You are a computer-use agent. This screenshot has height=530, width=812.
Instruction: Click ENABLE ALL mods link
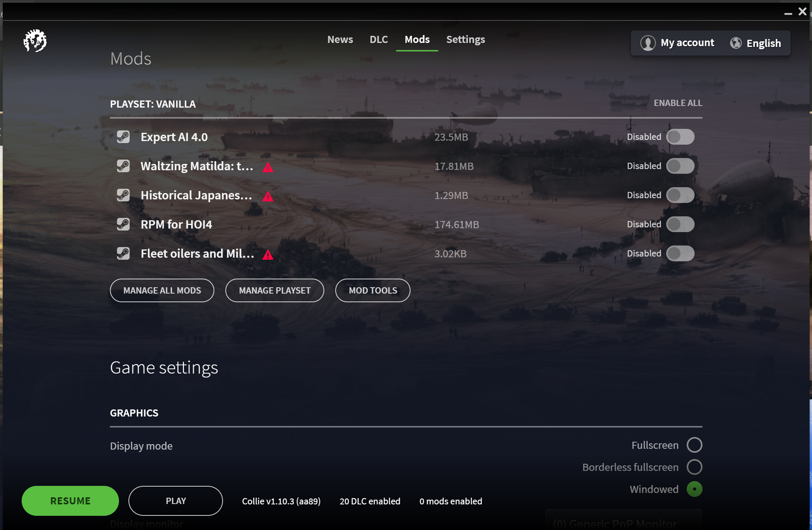coord(678,103)
